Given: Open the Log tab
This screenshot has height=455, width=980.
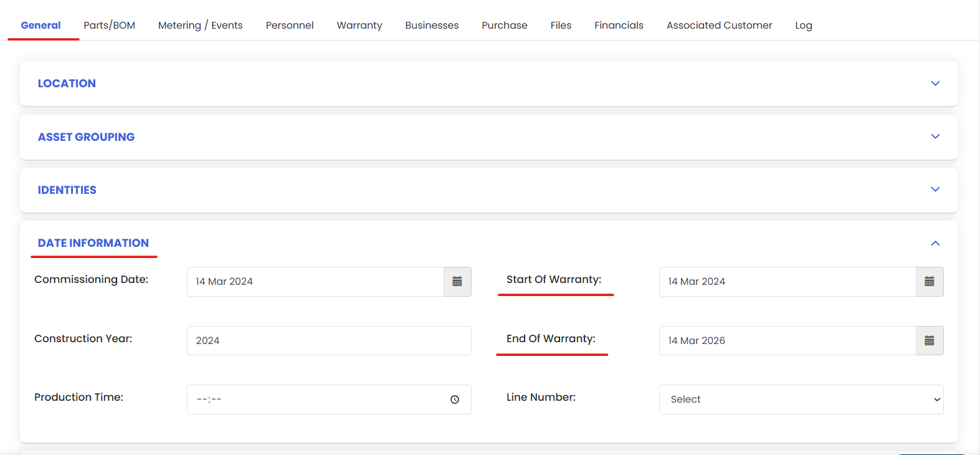Looking at the screenshot, I should (804, 26).
